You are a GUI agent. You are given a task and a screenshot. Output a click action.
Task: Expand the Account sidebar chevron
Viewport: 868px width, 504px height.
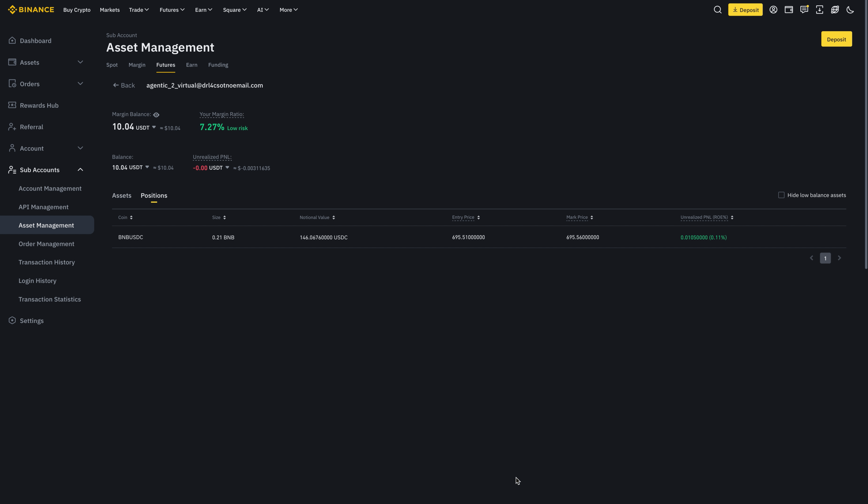80,148
